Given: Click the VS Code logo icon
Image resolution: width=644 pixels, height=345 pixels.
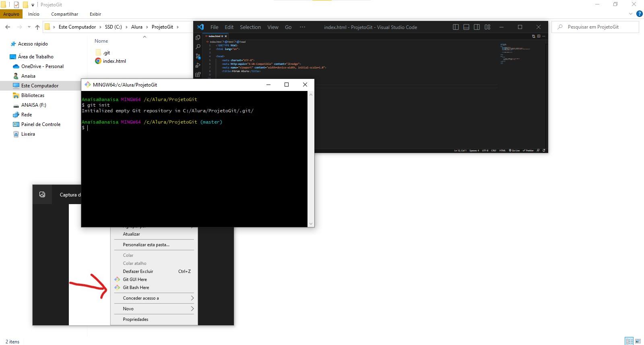Looking at the screenshot, I should pyautogui.click(x=200, y=27).
